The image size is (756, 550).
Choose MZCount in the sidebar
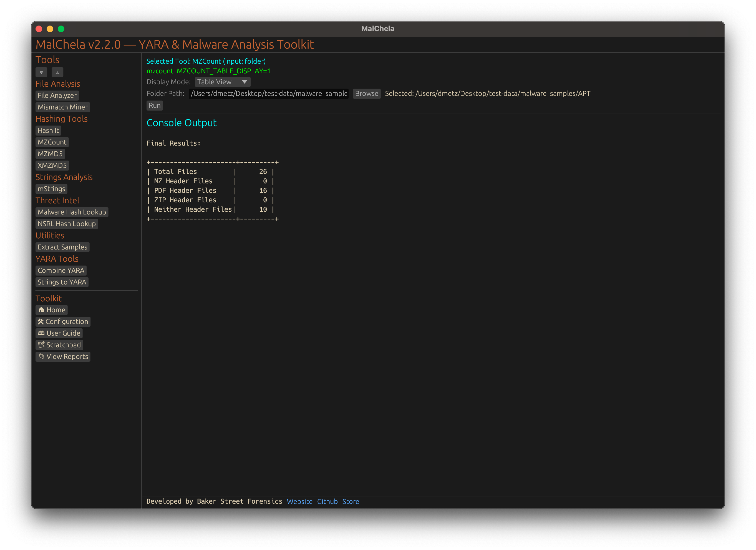(52, 142)
